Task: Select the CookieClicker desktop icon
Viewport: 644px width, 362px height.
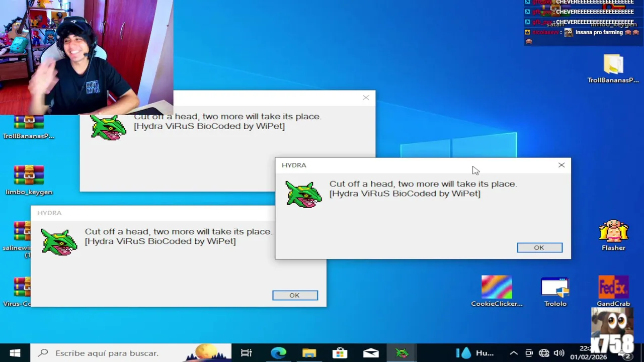Action: click(497, 291)
